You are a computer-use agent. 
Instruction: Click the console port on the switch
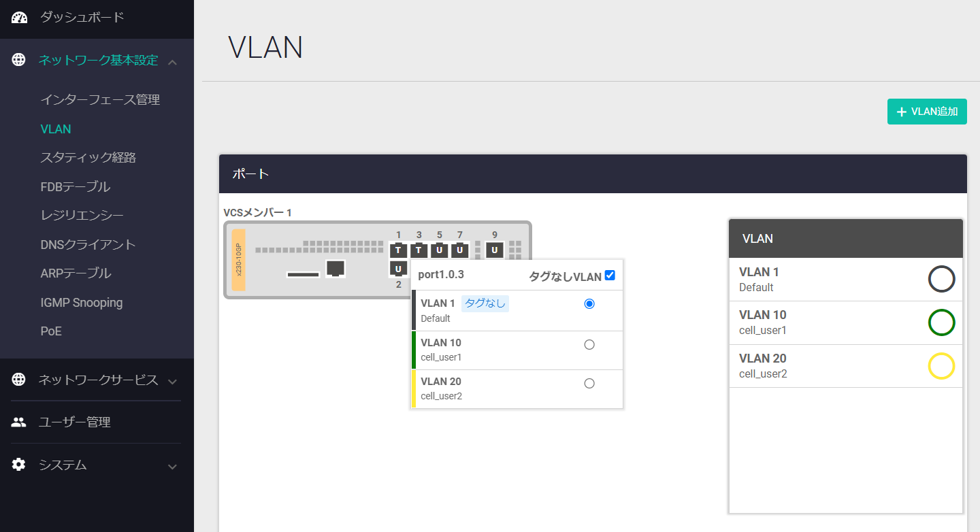[x=334, y=268]
